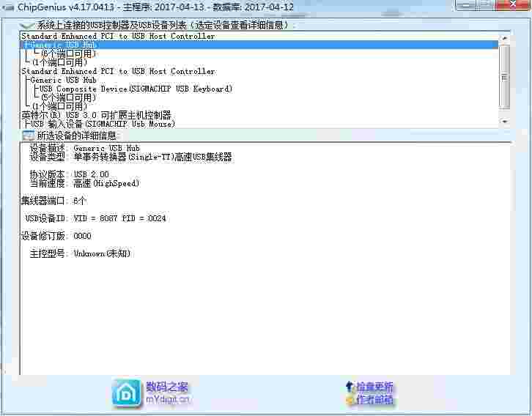Select the unhighlighted Generic USB Hub row

[x=64, y=80]
